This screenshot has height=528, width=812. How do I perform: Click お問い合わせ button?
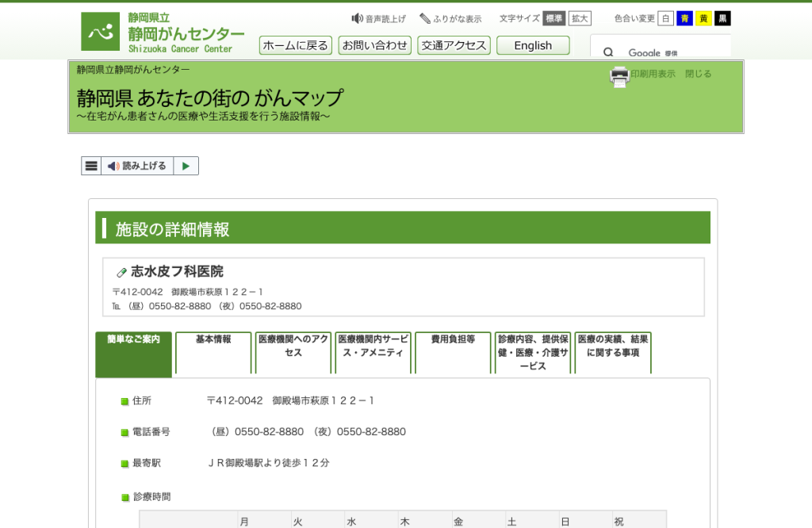(x=375, y=45)
